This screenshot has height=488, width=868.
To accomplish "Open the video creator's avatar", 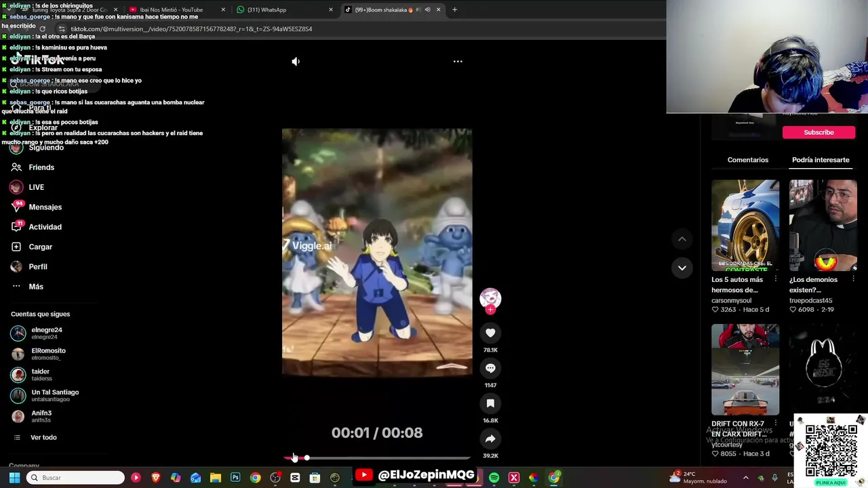I will 490,298.
